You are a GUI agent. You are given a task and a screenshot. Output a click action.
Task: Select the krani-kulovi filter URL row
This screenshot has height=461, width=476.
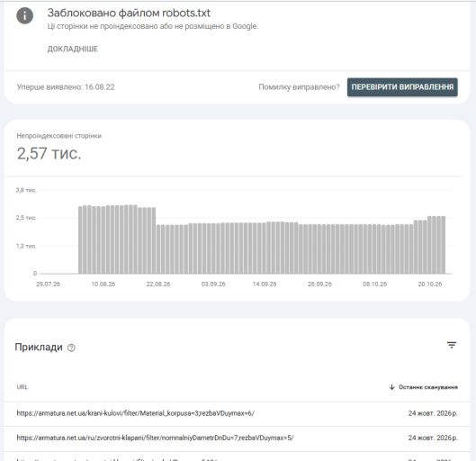(237, 413)
